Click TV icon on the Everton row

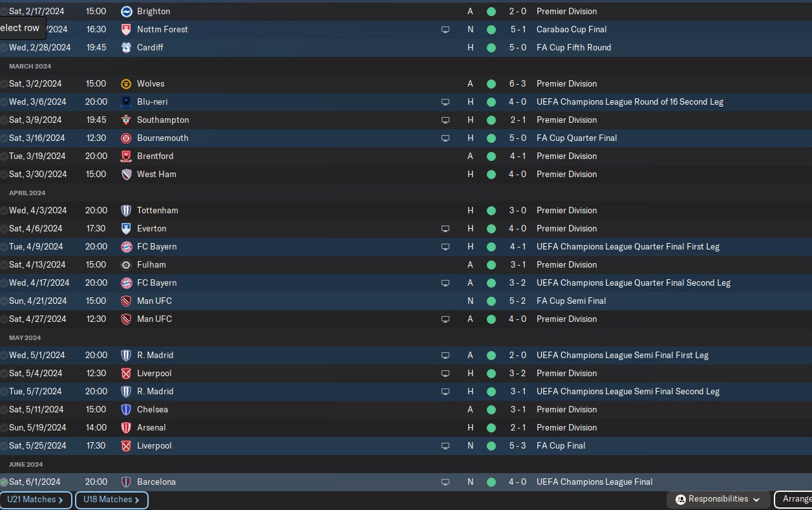coord(445,229)
